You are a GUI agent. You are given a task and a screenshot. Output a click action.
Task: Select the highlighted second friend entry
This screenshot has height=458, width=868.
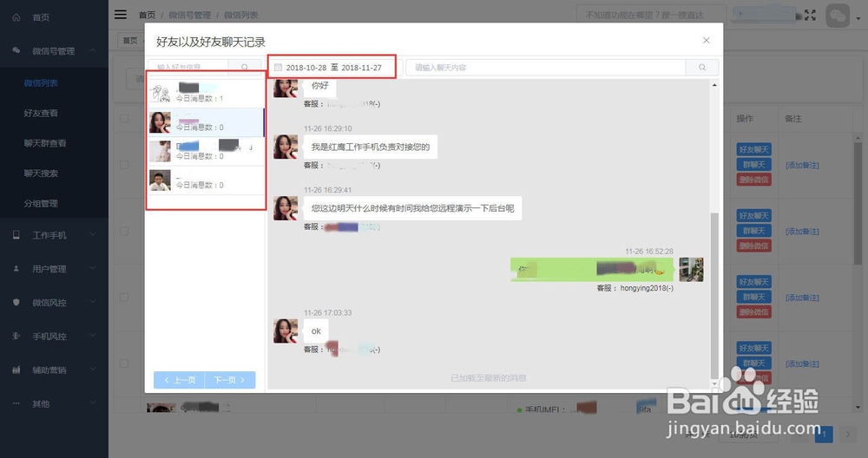pyautogui.click(x=206, y=122)
